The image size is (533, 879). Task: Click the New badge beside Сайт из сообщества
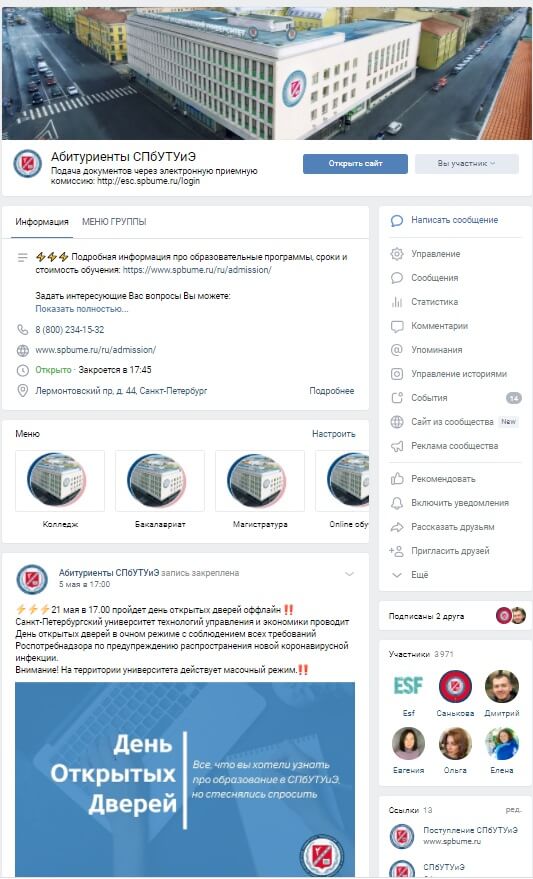(508, 422)
